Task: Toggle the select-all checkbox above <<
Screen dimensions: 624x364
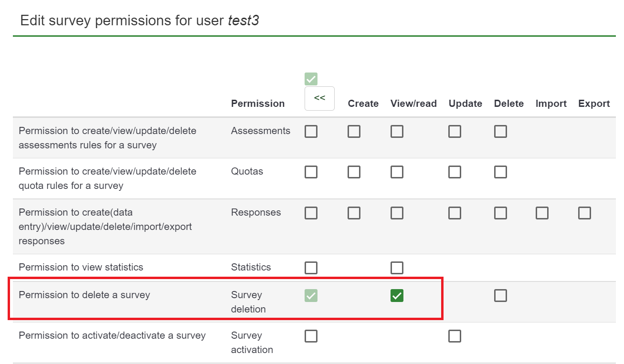Action: pos(311,79)
